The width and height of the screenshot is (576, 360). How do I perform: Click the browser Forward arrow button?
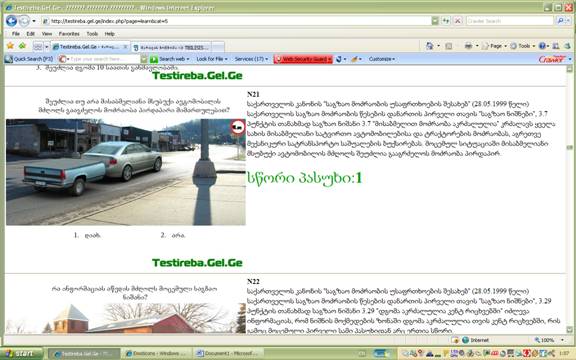pos(24,21)
